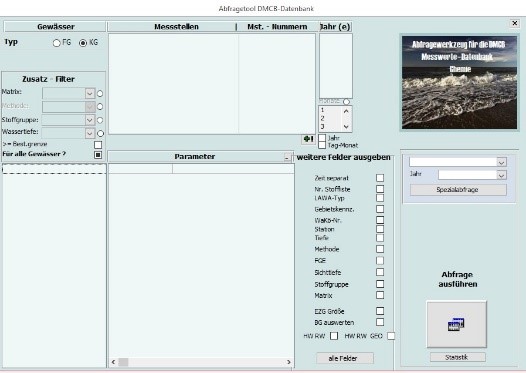Click the Jahr (e) header
Viewport: 526px width, 373px height.
[x=335, y=26]
